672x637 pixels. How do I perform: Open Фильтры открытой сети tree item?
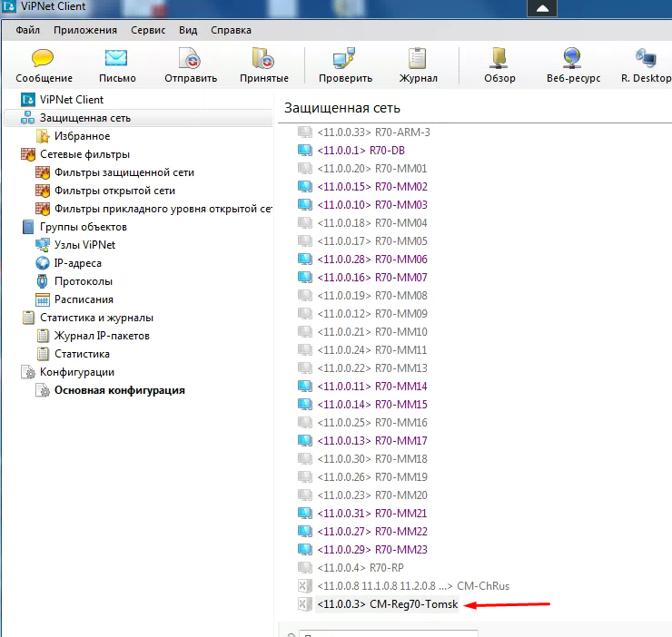(114, 191)
